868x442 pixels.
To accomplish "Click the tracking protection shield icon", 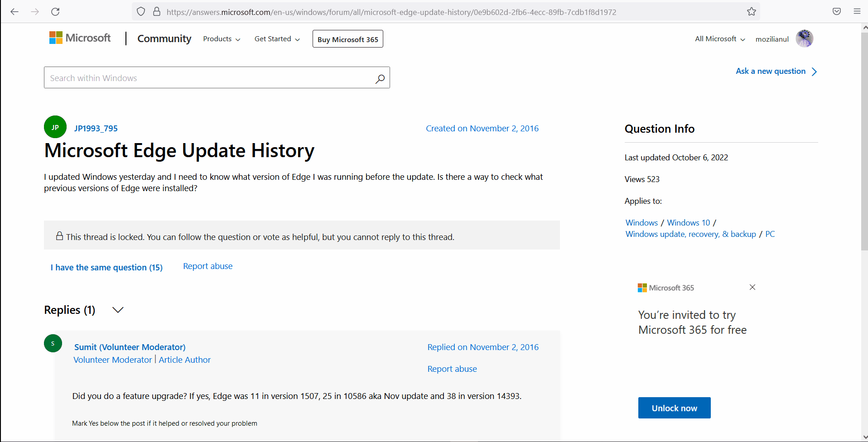I will pos(140,12).
